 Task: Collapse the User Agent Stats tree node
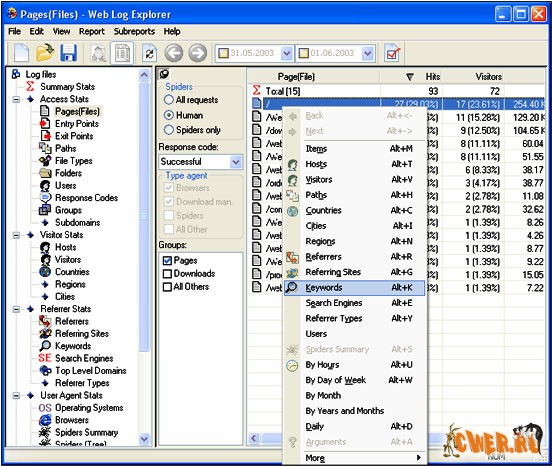point(16,396)
